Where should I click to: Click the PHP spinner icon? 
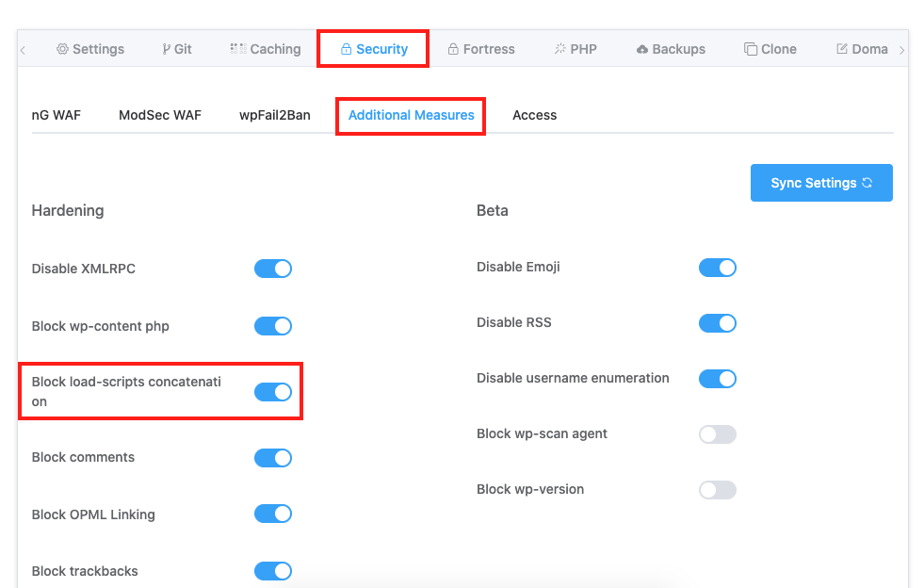(x=559, y=49)
